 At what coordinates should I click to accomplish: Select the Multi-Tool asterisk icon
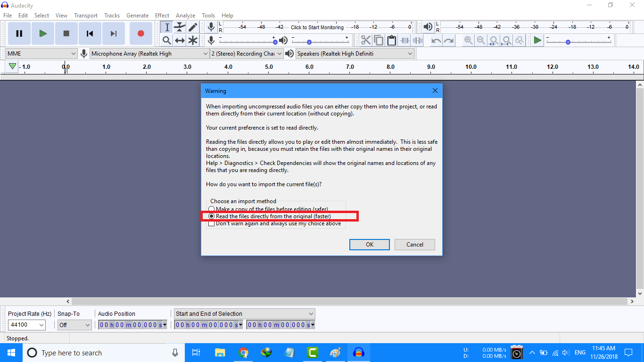(192, 41)
